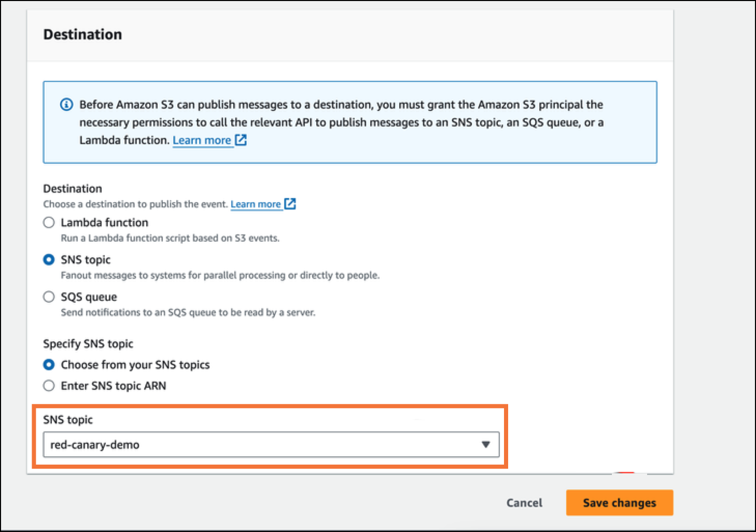Select the SNS topic destination radio button
This screenshot has height=532, width=756.
[49, 260]
